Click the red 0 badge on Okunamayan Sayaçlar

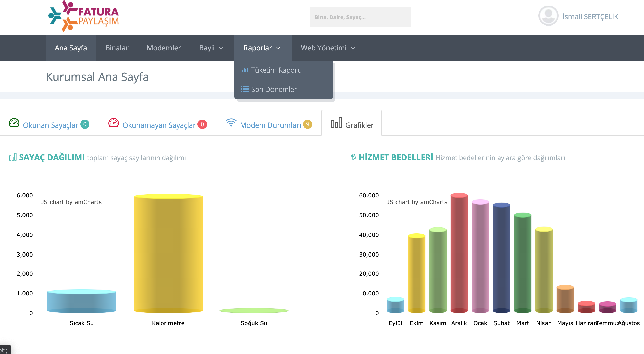[x=202, y=124]
